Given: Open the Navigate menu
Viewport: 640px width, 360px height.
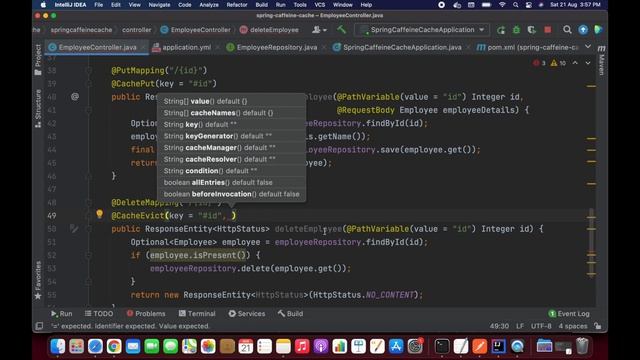Looking at the screenshot, I should [x=159, y=5].
